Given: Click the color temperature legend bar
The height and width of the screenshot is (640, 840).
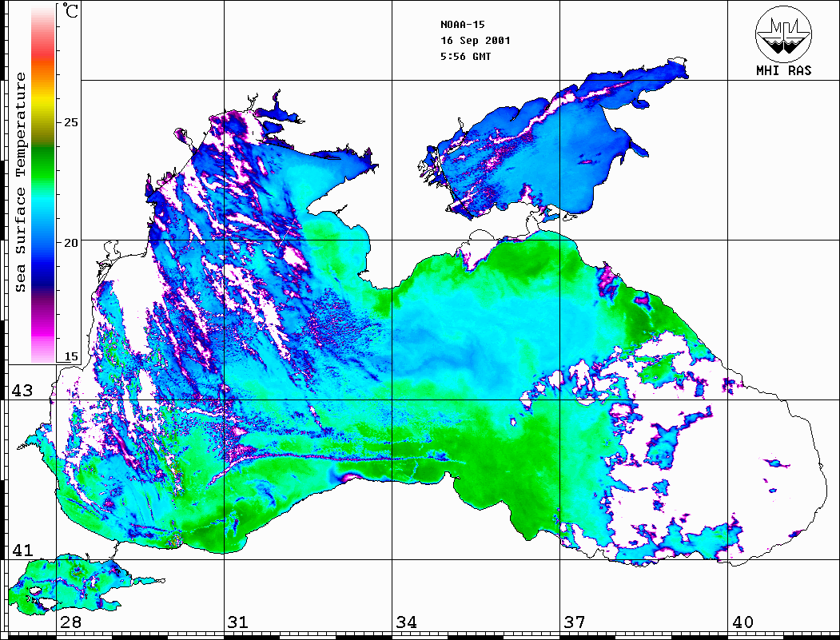Looking at the screenshot, I should 43,185.
